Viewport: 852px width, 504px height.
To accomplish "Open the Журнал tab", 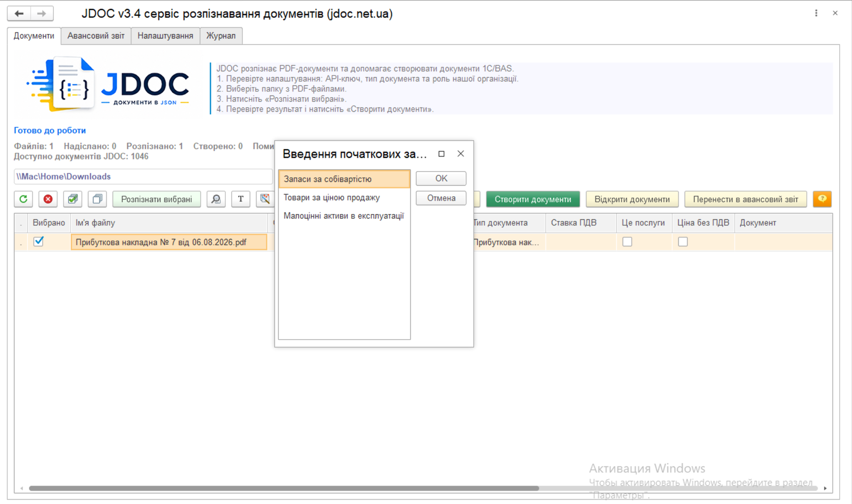I will point(221,36).
